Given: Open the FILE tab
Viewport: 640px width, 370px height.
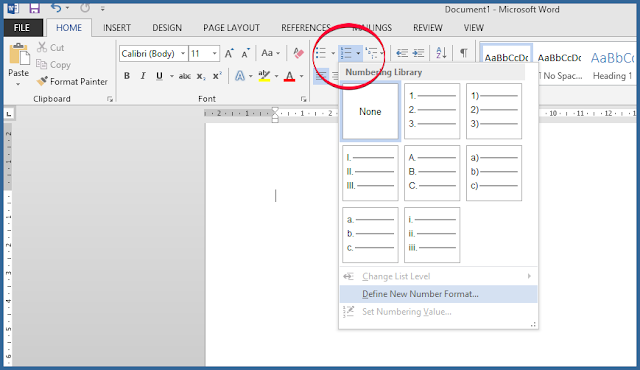Looking at the screenshot, I should (x=22, y=28).
